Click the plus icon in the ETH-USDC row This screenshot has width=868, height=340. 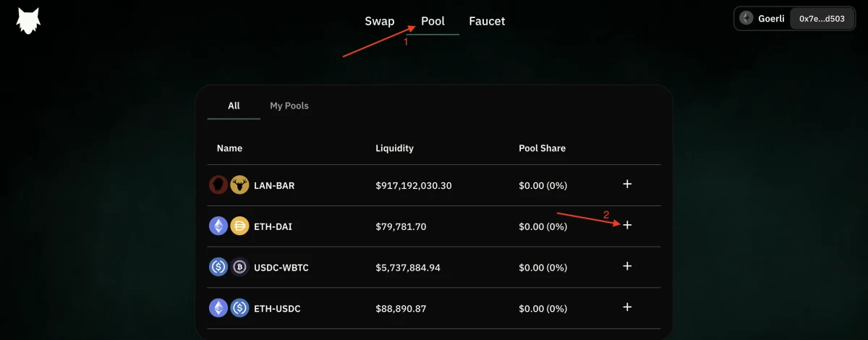(627, 307)
